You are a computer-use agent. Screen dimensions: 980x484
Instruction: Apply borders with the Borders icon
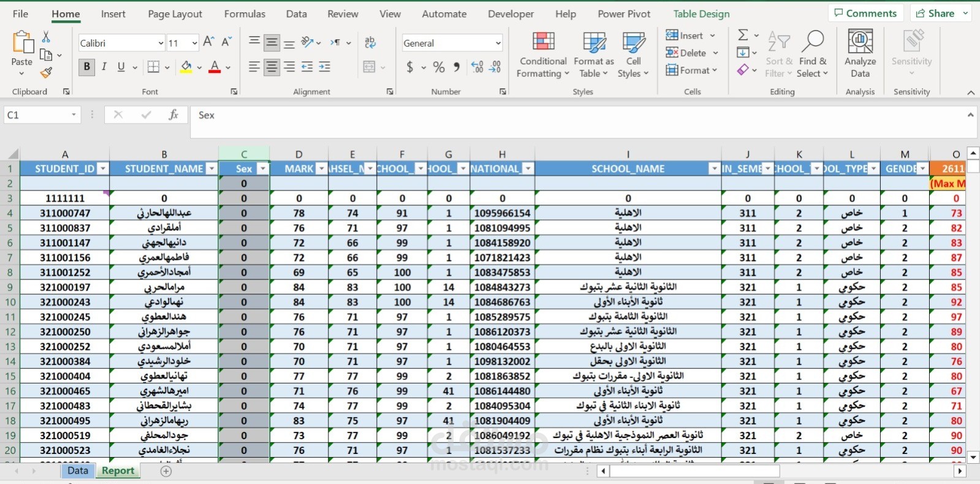[x=154, y=67]
